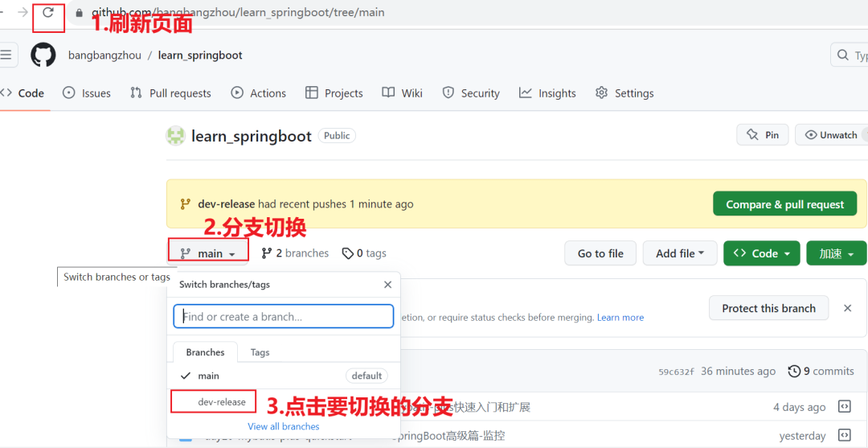Click the repository avatar beside learn_springboot title

175,136
